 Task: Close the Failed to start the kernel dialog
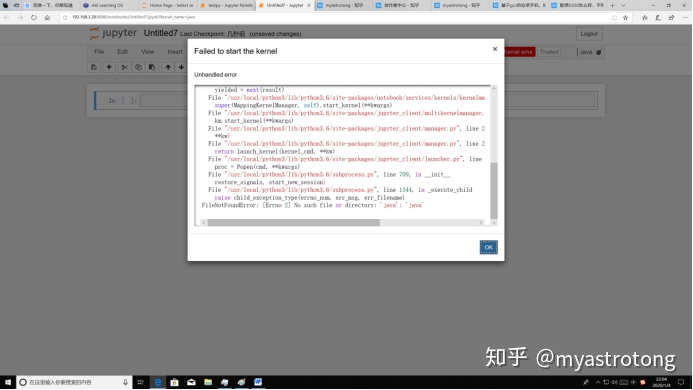point(495,49)
